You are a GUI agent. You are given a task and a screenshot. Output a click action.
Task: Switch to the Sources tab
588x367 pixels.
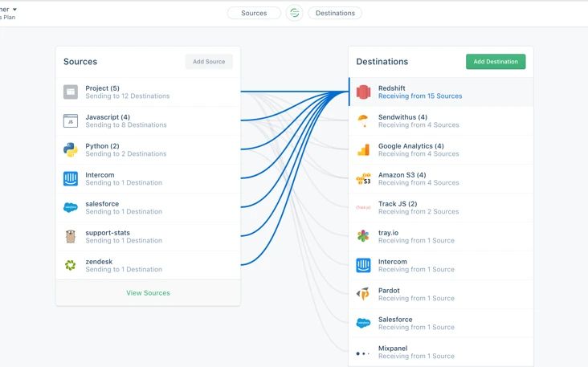coord(254,13)
